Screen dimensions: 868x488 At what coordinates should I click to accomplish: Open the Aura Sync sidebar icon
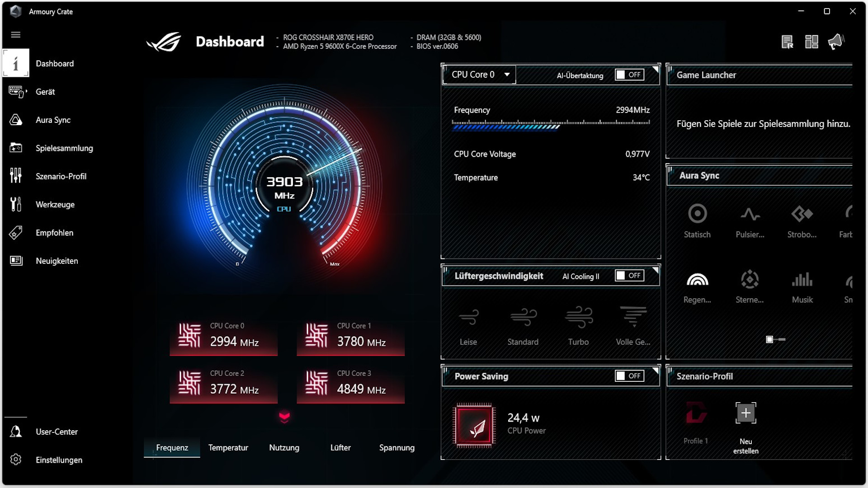pyautogui.click(x=16, y=120)
